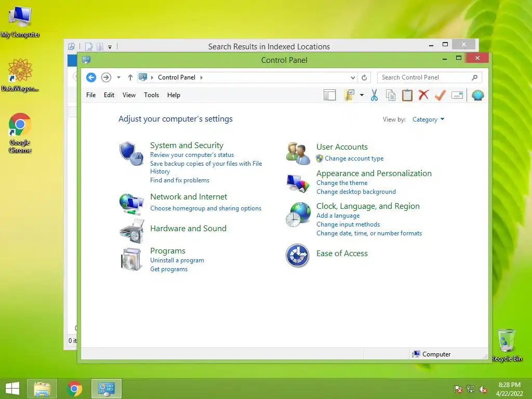Viewport: 532px width, 399px height.
Task: Select the Google Chrome desktop shortcut
Action: (20, 132)
